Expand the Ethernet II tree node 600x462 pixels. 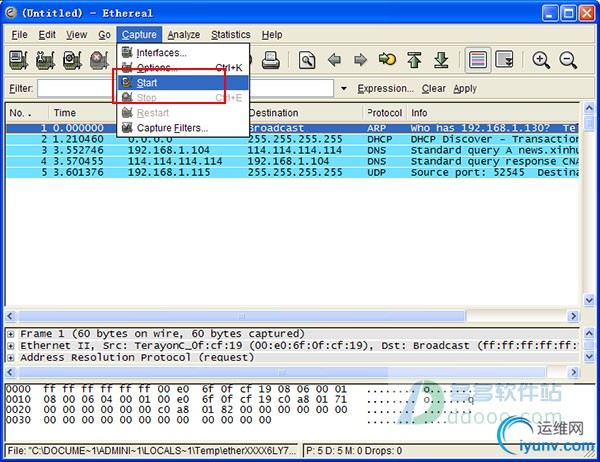pos(11,346)
